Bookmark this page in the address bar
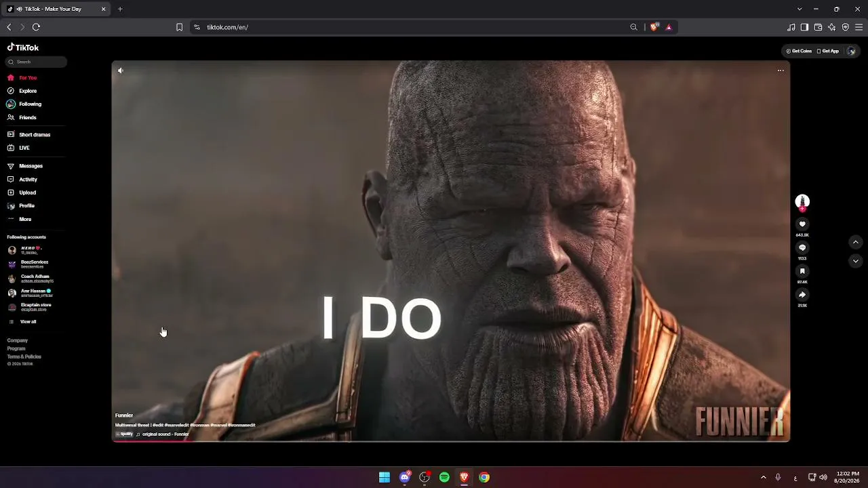868x488 pixels. [x=179, y=27]
